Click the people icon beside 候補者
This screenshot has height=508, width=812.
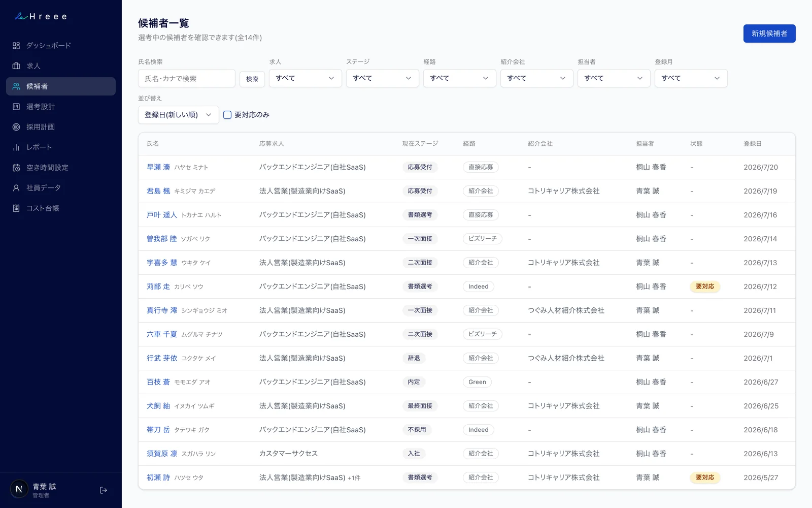point(16,86)
